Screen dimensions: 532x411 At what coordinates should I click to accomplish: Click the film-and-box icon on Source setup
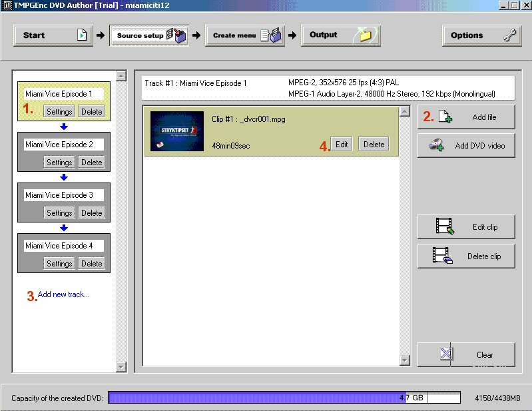176,35
